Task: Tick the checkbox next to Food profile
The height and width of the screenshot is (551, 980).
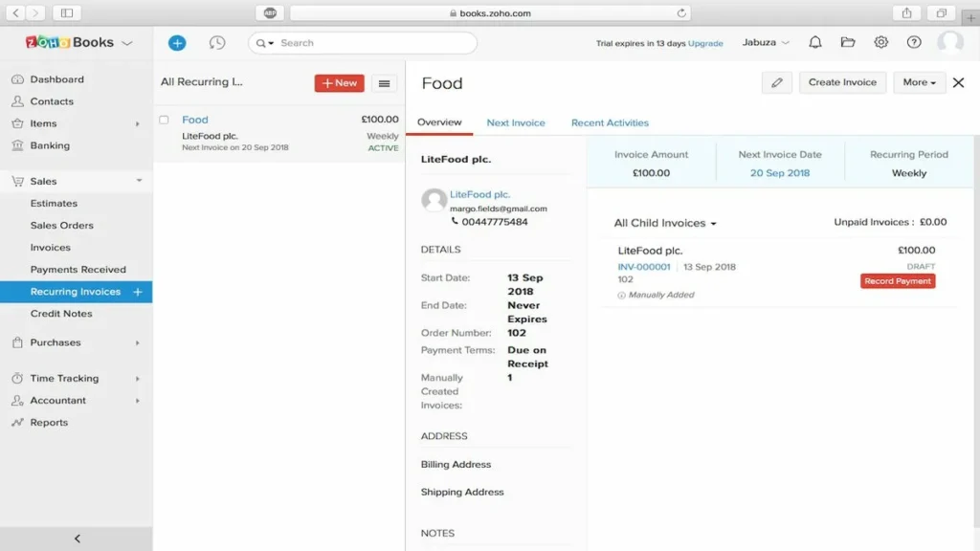Action: click(164, 120)
